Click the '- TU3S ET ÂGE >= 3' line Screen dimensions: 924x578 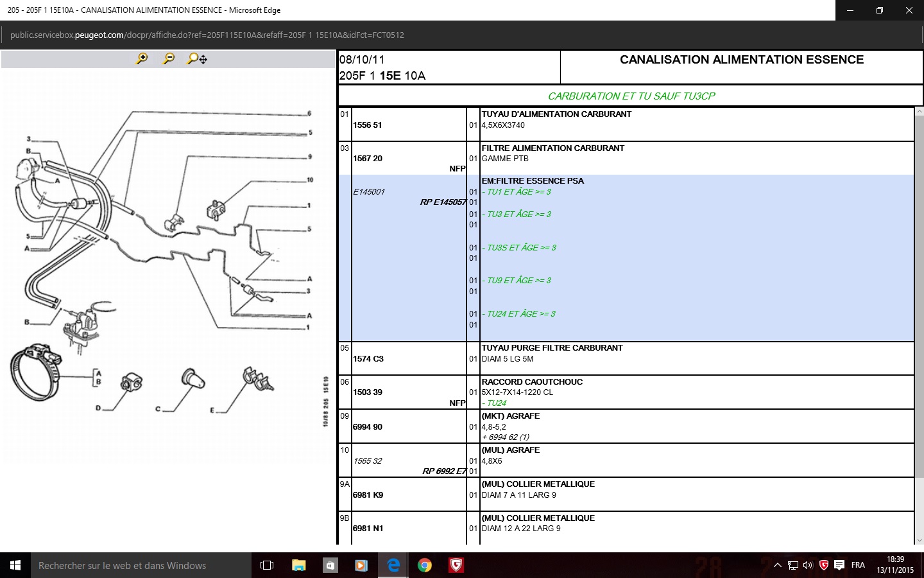[519, 248]
